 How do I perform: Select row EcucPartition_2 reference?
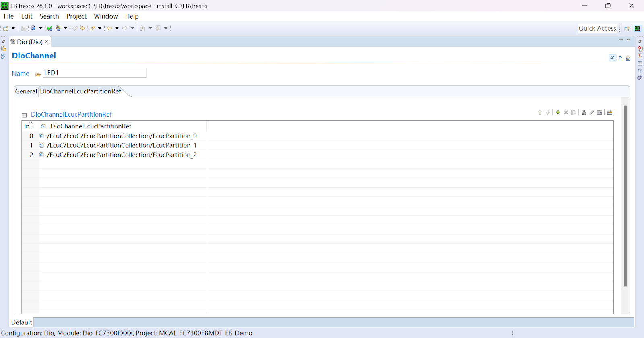(122, 155)
